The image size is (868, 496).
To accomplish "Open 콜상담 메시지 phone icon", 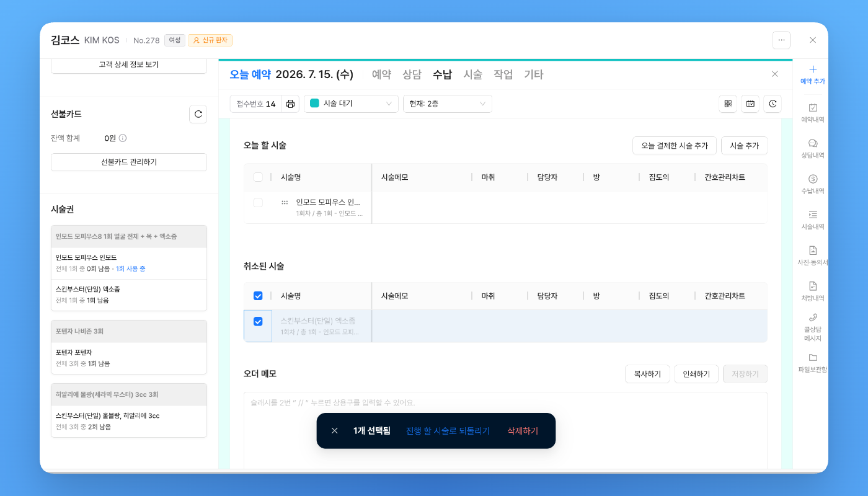I will point(813,317).
